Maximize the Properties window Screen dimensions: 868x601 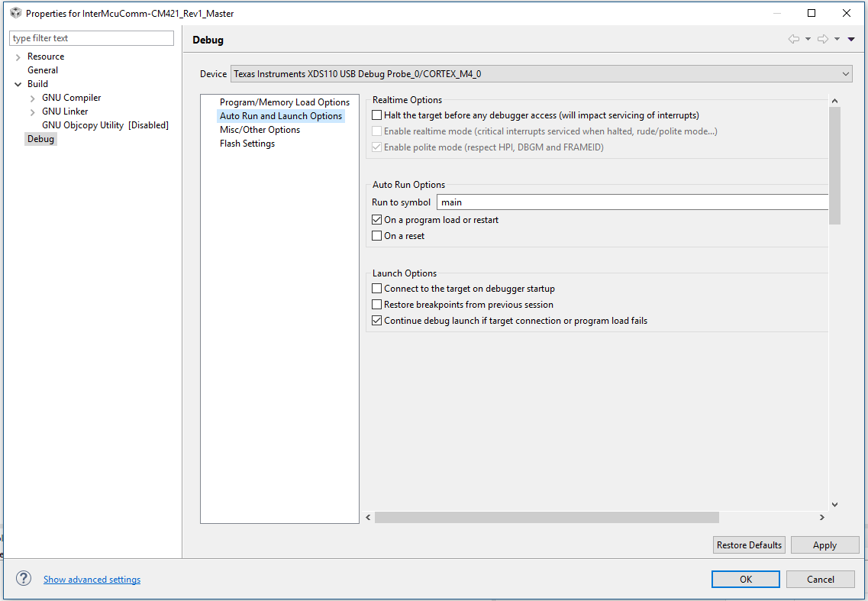(812, 13)
